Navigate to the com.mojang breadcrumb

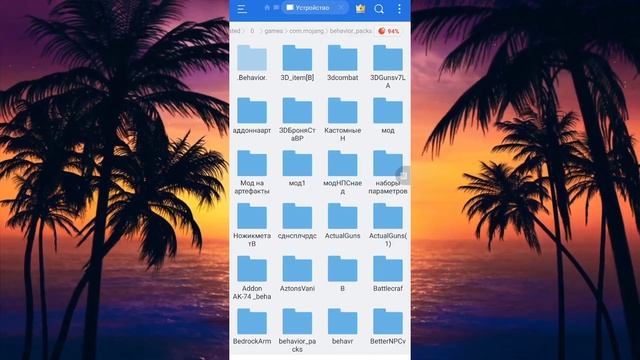tap(307, 31)
